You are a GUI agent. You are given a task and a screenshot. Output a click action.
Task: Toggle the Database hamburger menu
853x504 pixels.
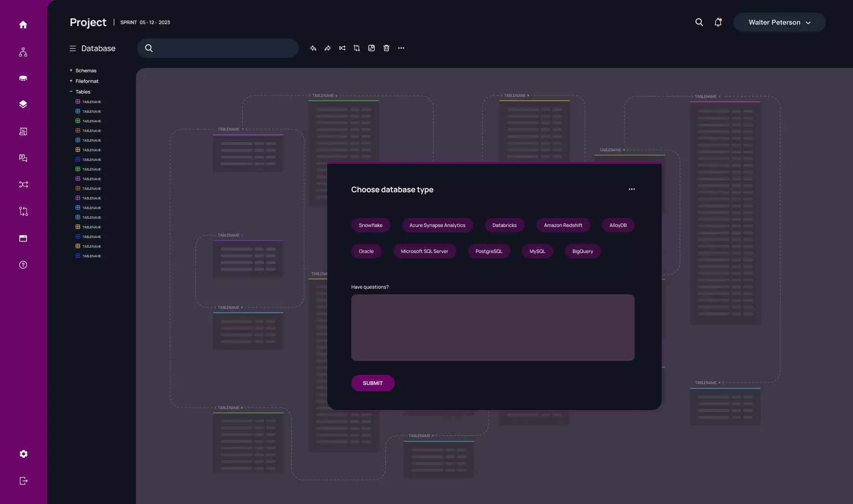click(73, 48)
